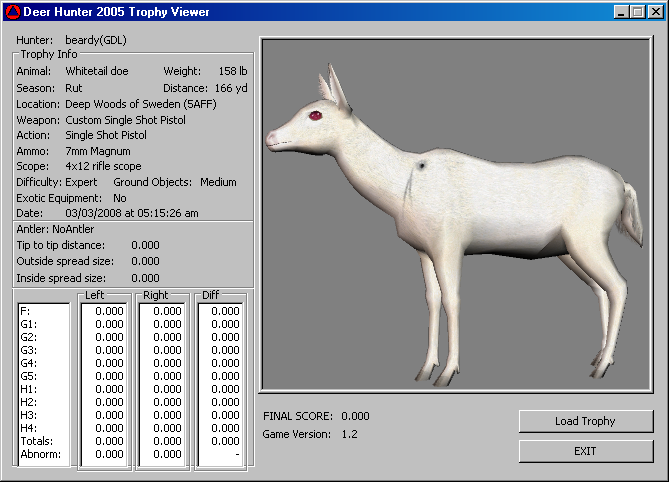This screenshot has height=482, width=669.
Task: Click the difficulty value Expert
Action: pos(81,182)
